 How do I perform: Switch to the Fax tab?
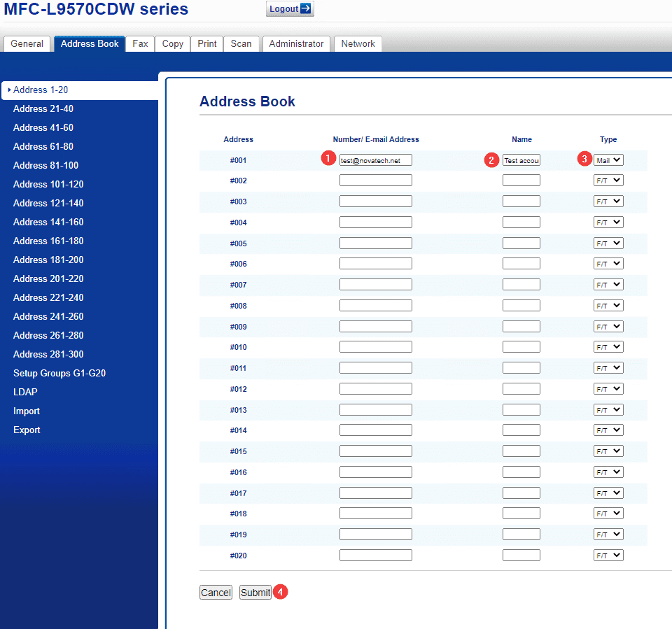pyautogui.click(x=140, y=43)
